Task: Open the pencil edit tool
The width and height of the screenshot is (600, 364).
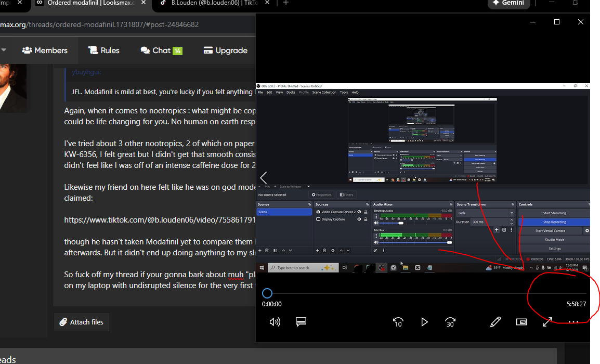Action: pos(495,322)
